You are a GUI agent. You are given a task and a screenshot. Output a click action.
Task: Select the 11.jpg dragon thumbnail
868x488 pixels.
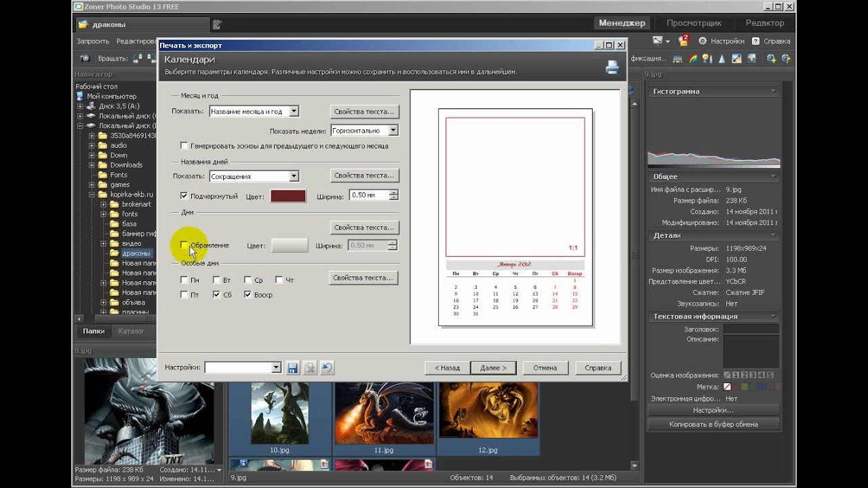pyautogui.click(x=384, y=413)
